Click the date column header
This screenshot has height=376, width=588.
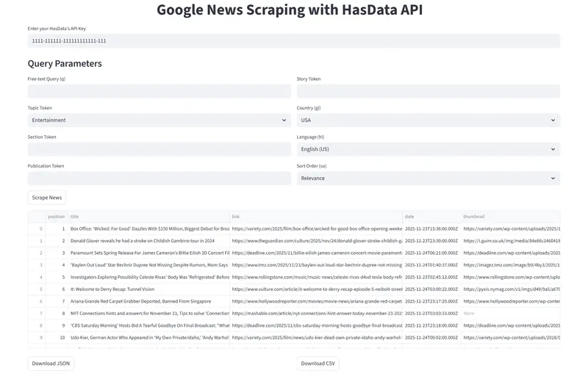[x=430, y=217]
